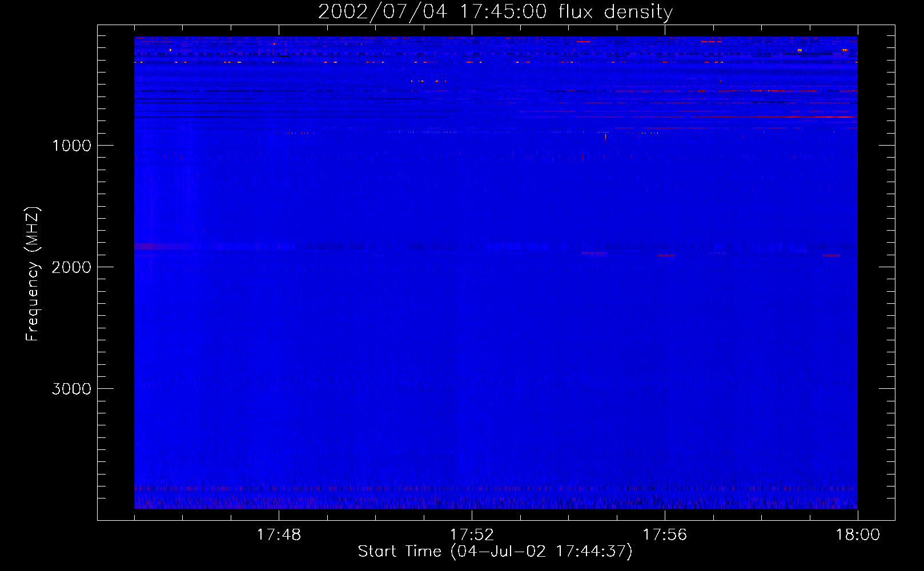Click the 'Start Time (04-Jul-02 17:44:37)' label
This screenshot has height=571, width=924.
click(x=495, y=552)
